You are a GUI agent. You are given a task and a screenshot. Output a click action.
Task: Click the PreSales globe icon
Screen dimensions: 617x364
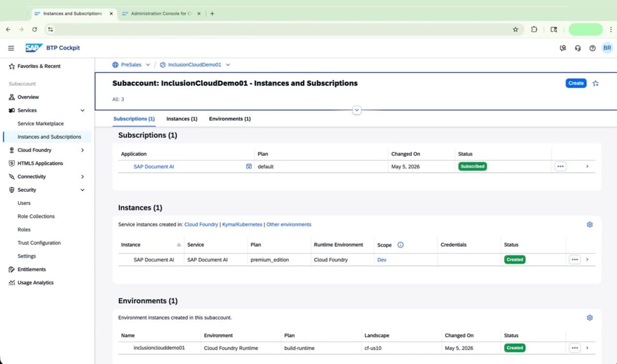(x=115, y=65)
